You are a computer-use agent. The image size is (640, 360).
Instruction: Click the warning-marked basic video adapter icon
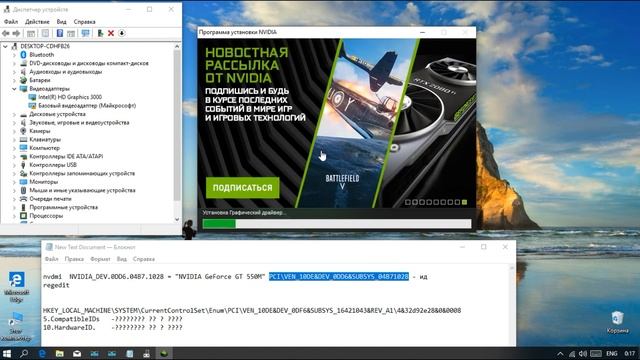click(32, 106)
